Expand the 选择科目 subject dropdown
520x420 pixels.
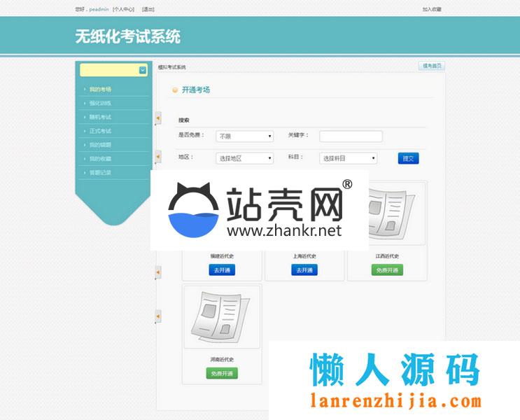[x=348, y=159]
